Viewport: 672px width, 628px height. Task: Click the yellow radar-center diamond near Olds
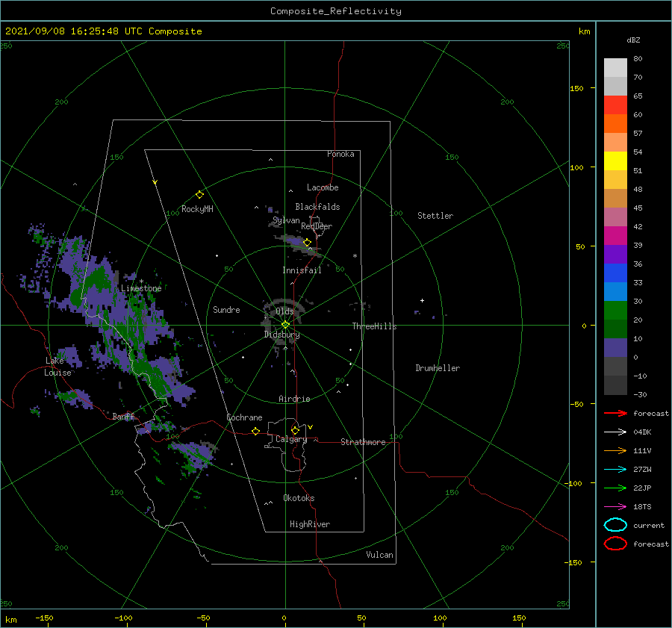click(285, 325)
